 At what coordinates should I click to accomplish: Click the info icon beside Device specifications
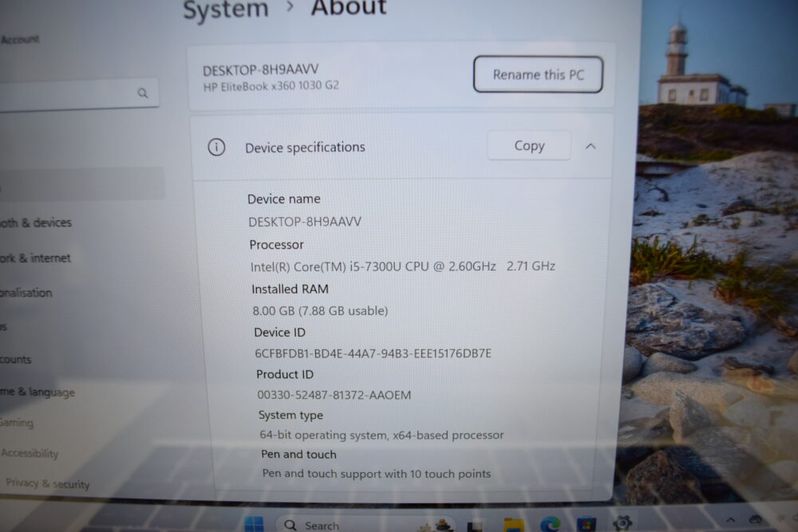(216, 147)
